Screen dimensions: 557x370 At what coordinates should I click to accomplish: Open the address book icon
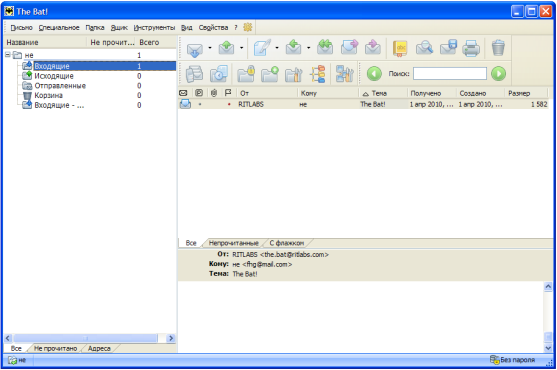point(400,48)
